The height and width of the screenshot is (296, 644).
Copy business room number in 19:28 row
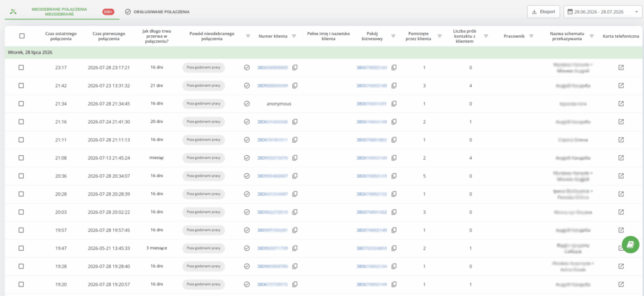coord(394,266)
